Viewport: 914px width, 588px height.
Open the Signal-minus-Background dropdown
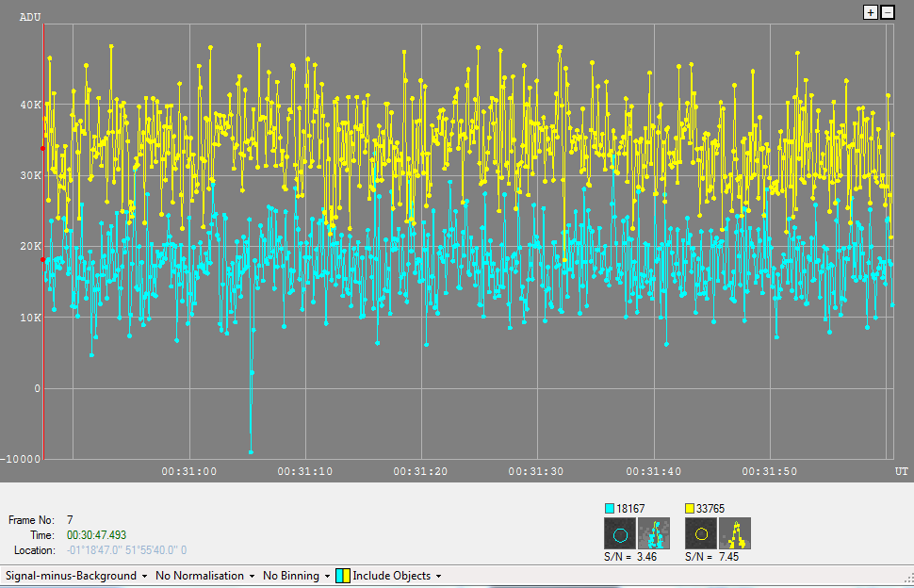tap(76, 576)
